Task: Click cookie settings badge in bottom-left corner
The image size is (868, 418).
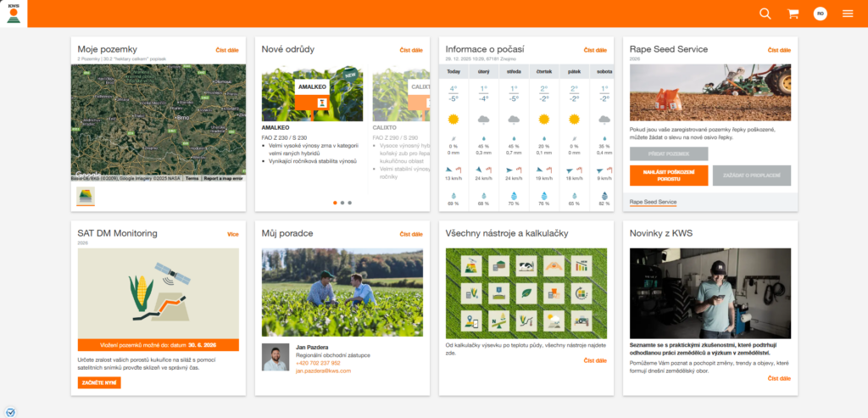Action: click(10, 412)
